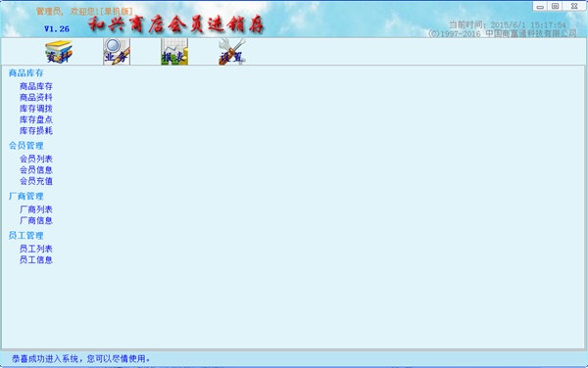Screen dimensions: 588x368
Task: Open the 报表 chart icon
Action: [174, 52]
